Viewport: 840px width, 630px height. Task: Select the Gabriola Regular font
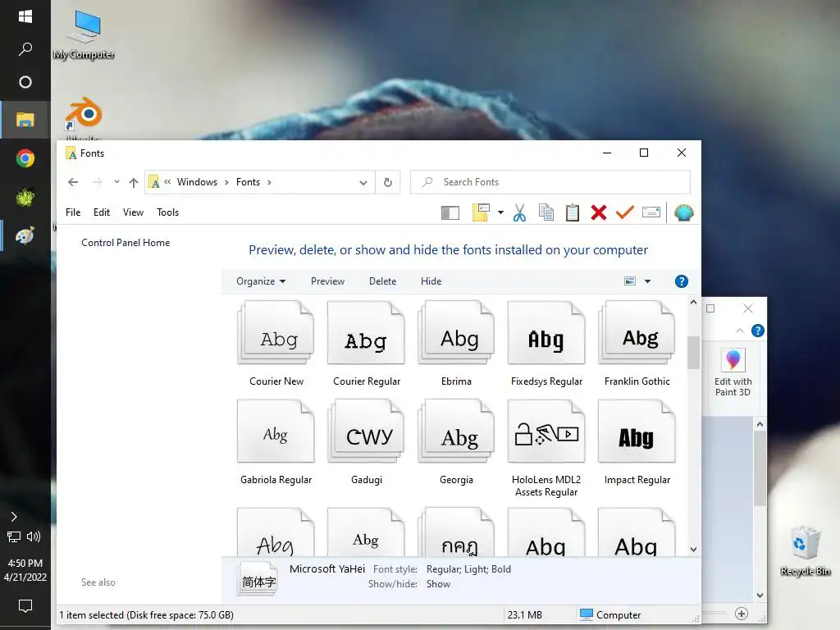[x=276, y=442]
